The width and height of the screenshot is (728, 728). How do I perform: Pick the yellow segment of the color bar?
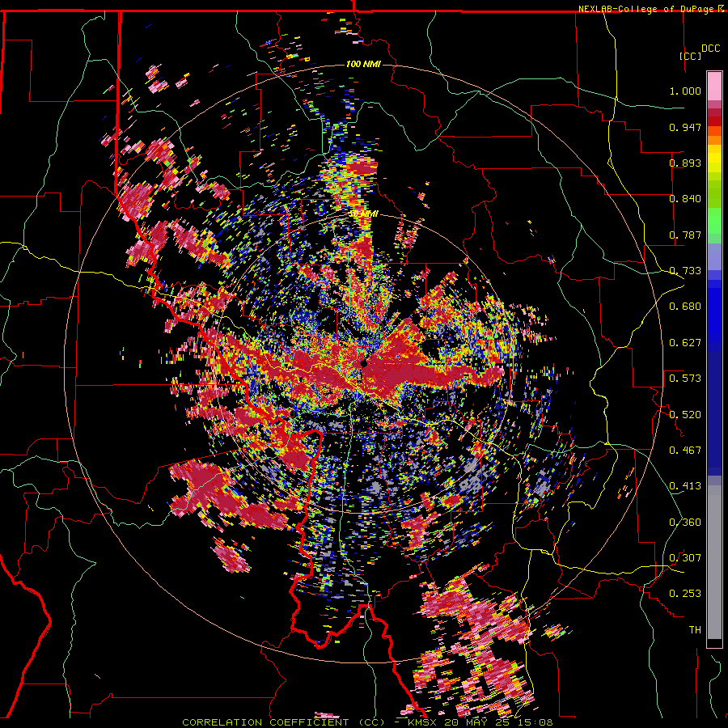coord(714,159)
